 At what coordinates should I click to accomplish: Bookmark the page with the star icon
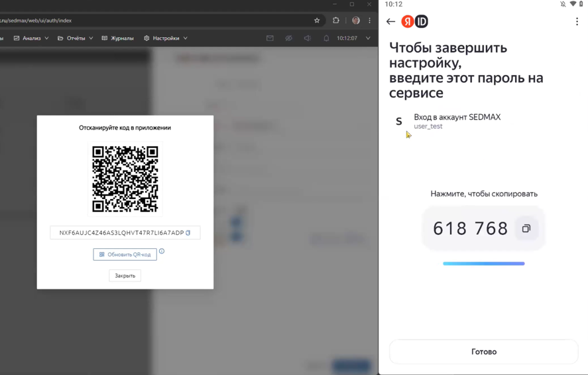(x=317, y=21)
